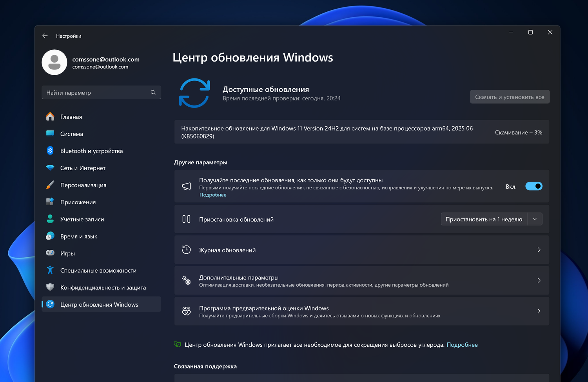Click the pause icon for Приостановка обновлений
The image size is (588, 382).
(187, 219)
